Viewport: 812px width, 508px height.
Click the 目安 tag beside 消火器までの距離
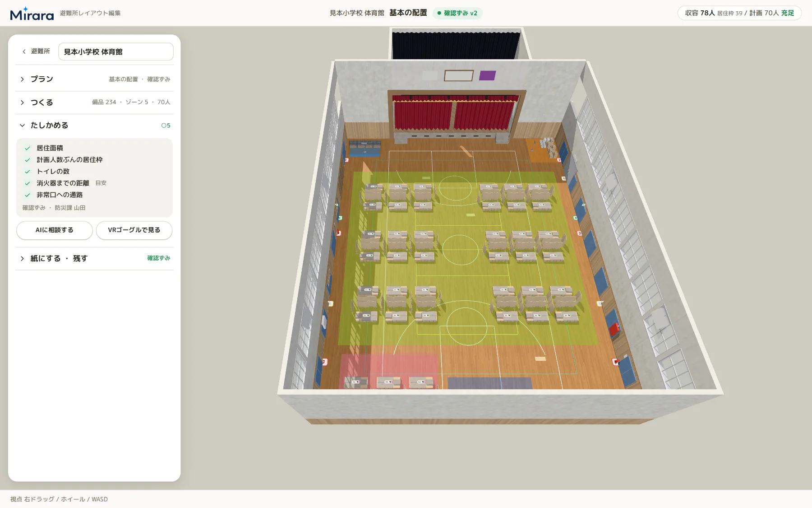[101, 183]
